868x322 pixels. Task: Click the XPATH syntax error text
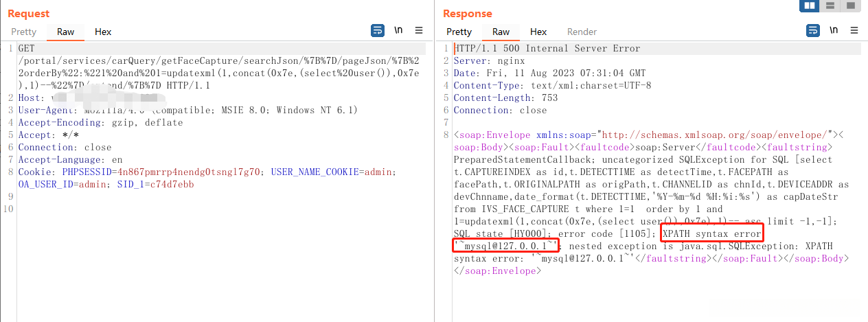712,234
